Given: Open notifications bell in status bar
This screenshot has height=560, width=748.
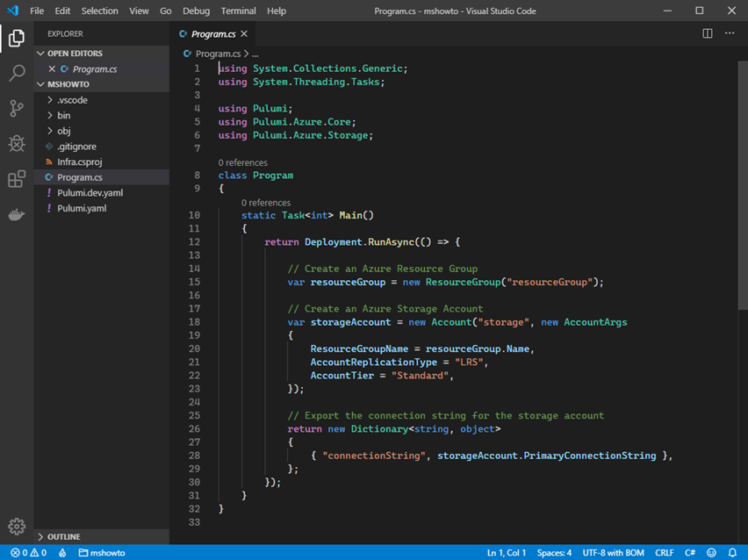Looking at the screenshot, I should point(733,553).
